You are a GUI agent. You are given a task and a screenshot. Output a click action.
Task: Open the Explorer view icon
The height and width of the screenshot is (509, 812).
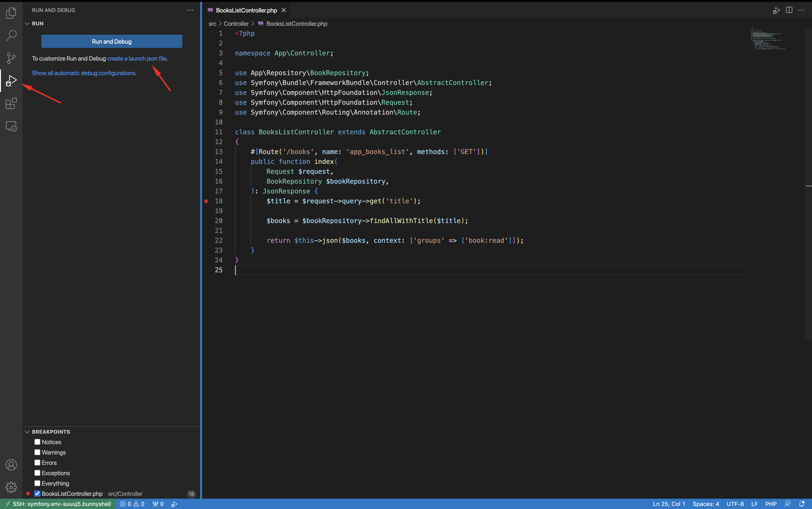coord(11,13)
